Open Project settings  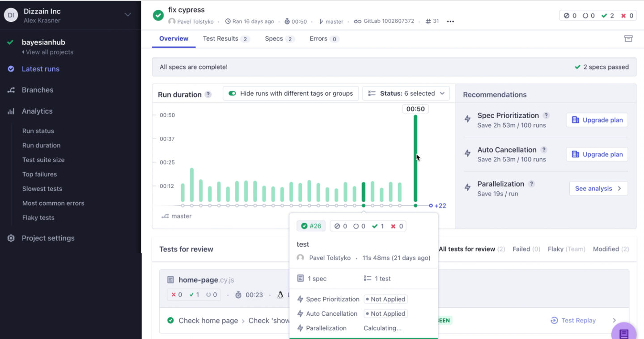click(x=48, y=238)
